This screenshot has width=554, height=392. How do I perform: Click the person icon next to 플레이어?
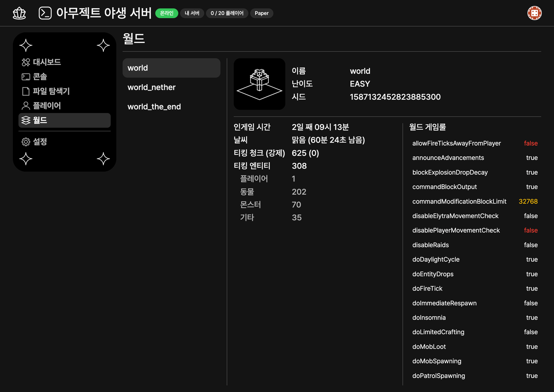click(26, 106)
